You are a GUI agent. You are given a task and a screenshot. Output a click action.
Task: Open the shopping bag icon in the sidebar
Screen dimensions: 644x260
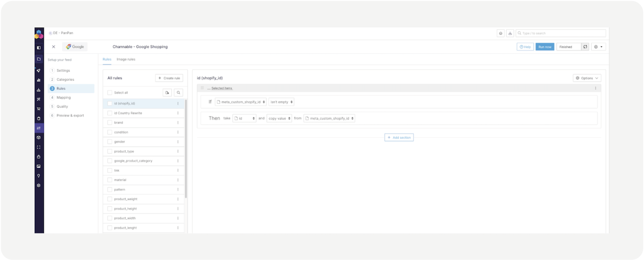pyautogui.click(x=39, y=156)
